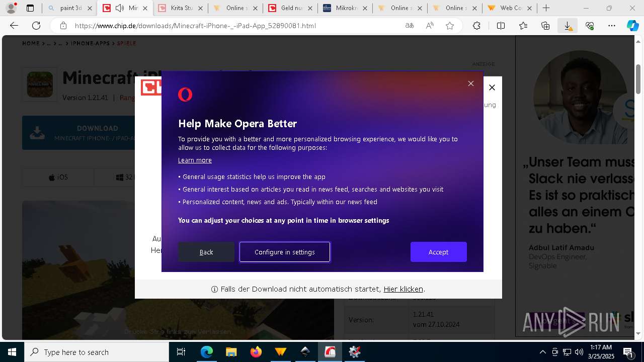
Task: Switch to the Geld nur tab
Action: point(290,8)
